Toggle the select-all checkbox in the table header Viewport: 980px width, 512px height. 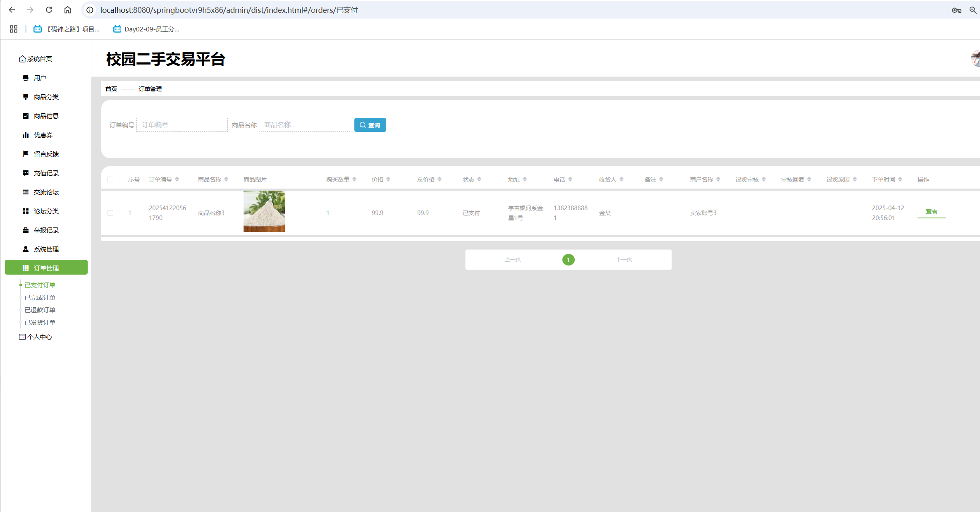coord(110,179)
